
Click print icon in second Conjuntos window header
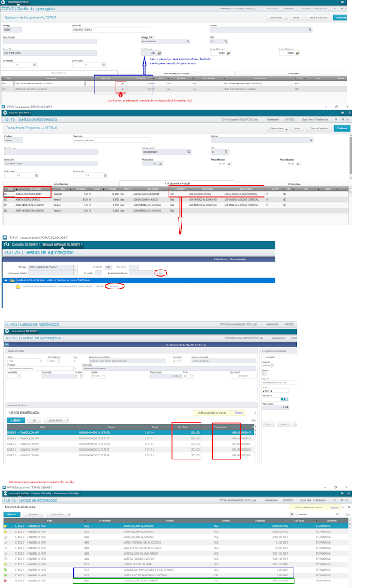343,113
